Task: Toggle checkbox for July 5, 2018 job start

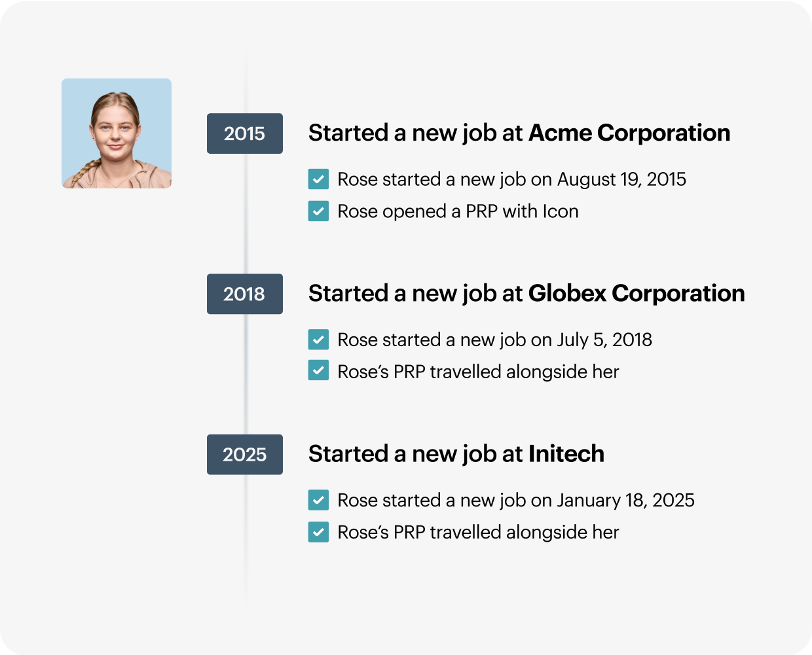Action: click(x=318, y=340)
